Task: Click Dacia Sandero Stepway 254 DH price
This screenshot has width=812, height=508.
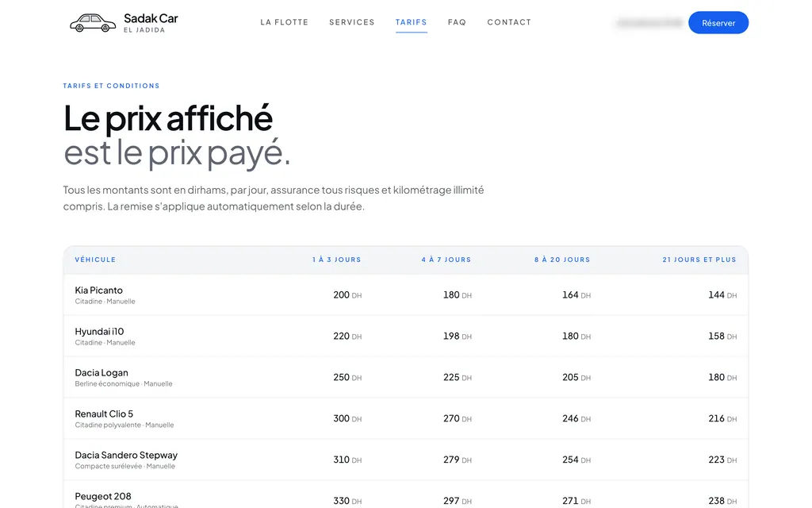Action: point(576,460)
